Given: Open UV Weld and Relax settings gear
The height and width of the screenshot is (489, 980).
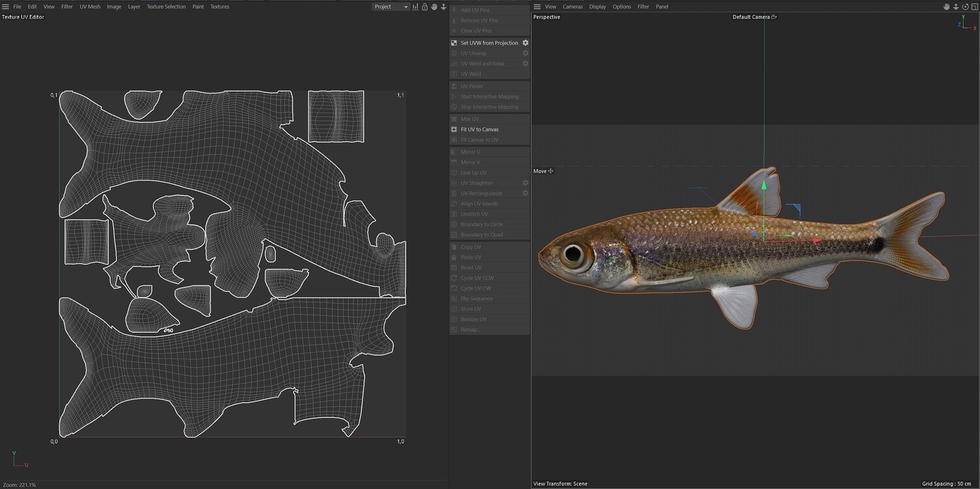Looking at the screenshot, I should coord(525,64).
